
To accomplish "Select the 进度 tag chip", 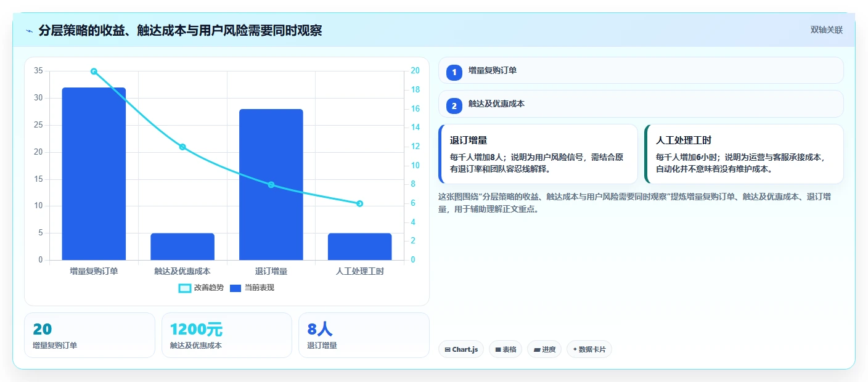I will [x=544, y=349].
